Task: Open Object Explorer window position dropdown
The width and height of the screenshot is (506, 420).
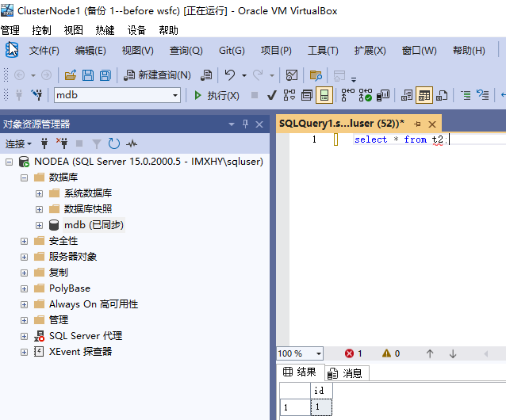Action: click(232, 124)
